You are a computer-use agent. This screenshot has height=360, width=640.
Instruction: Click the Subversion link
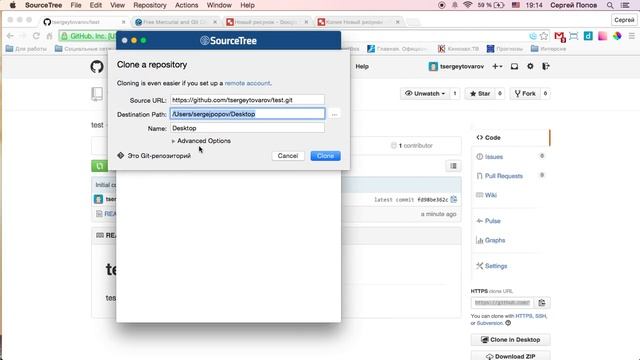point(490,323)
